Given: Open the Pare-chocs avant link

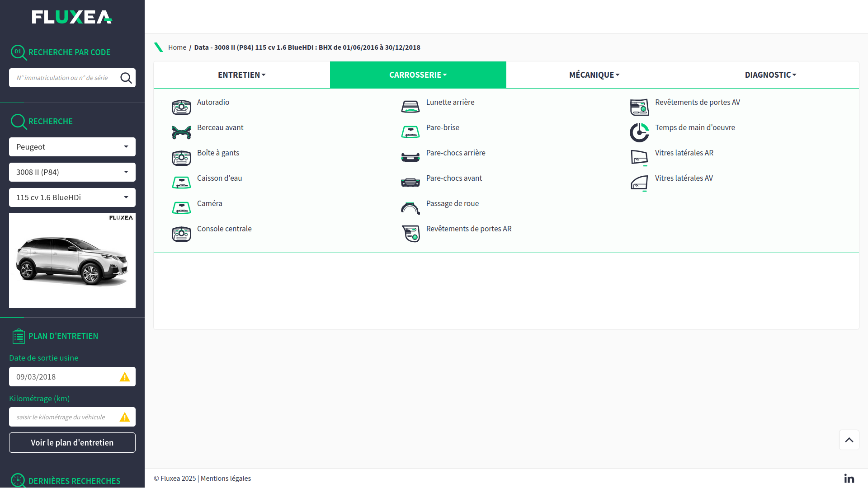Looking at the screenshot, I should [x=454, y=178].
